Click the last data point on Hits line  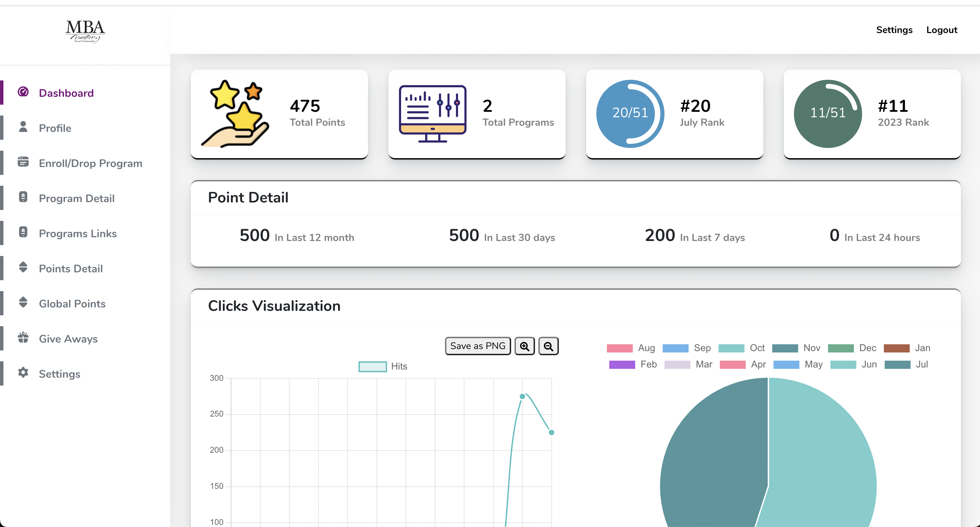(551, 432)
